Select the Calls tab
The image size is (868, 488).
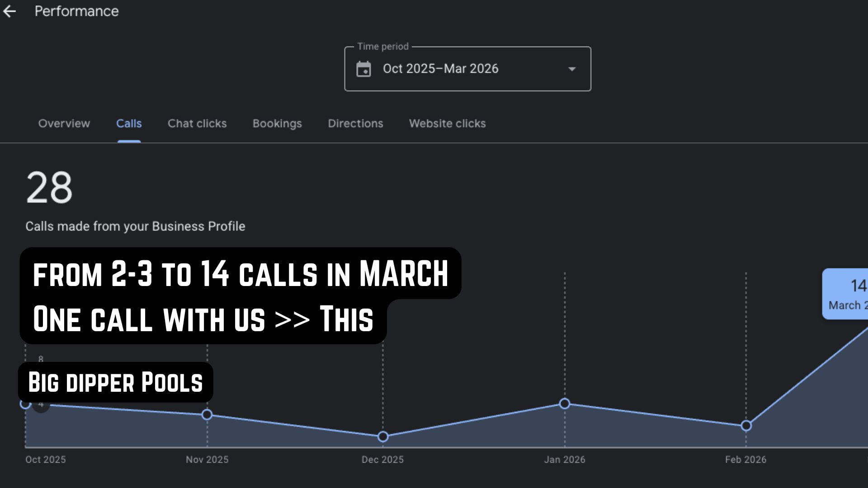point(129,123)
